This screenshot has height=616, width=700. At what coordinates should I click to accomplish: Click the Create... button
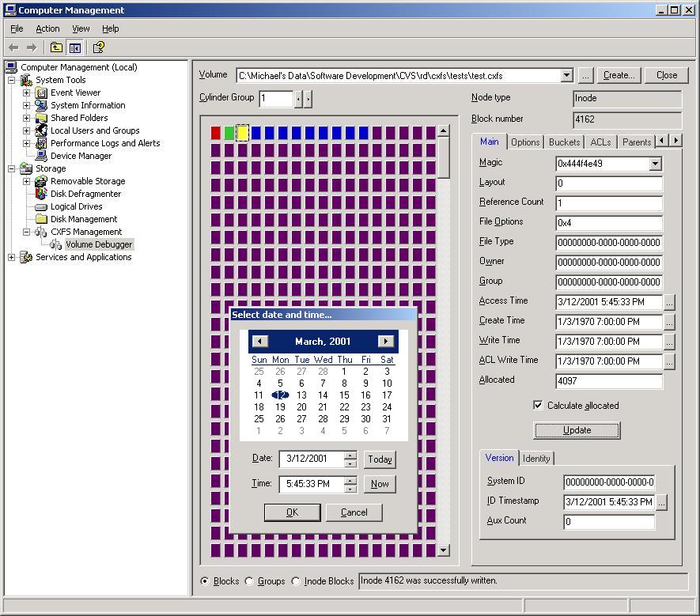[619, 75]
